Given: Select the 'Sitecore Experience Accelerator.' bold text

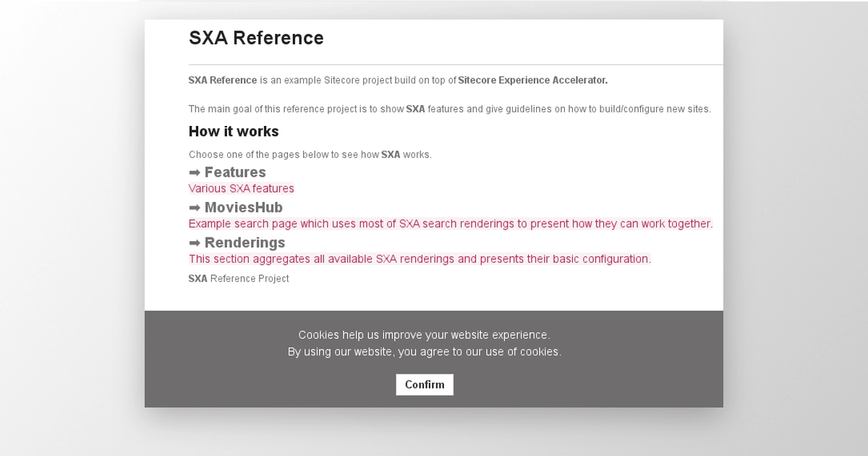Looking at the screenshot, I should (533, 80).
